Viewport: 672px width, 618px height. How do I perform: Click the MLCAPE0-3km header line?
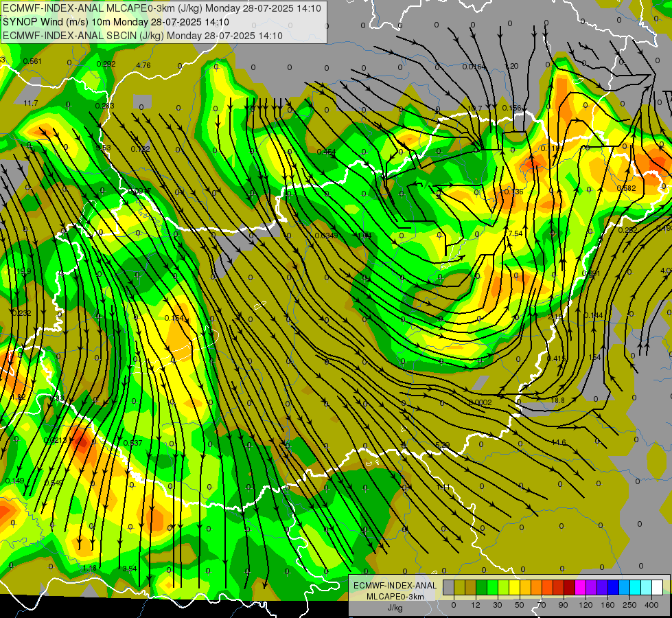[162, 8]
